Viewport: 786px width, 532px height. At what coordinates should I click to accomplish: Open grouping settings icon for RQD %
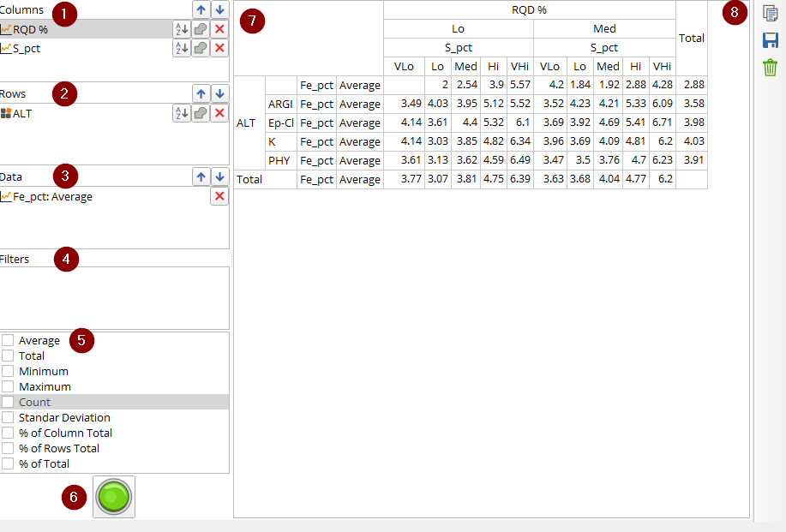point(201,29)
